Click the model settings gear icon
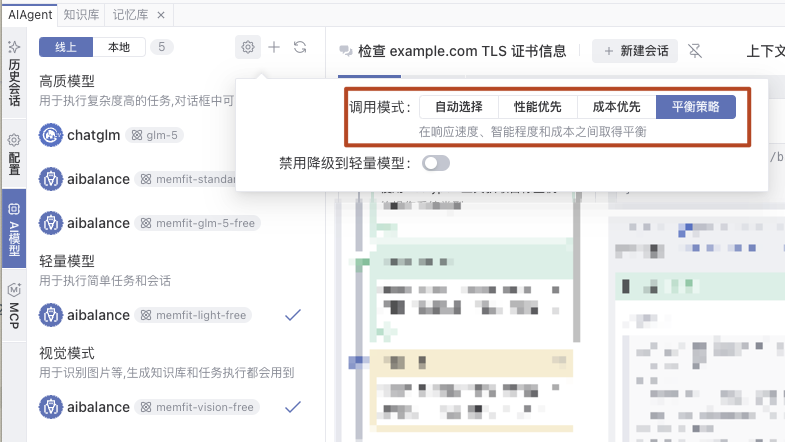 pyautogui.click(x=248, y=47)
